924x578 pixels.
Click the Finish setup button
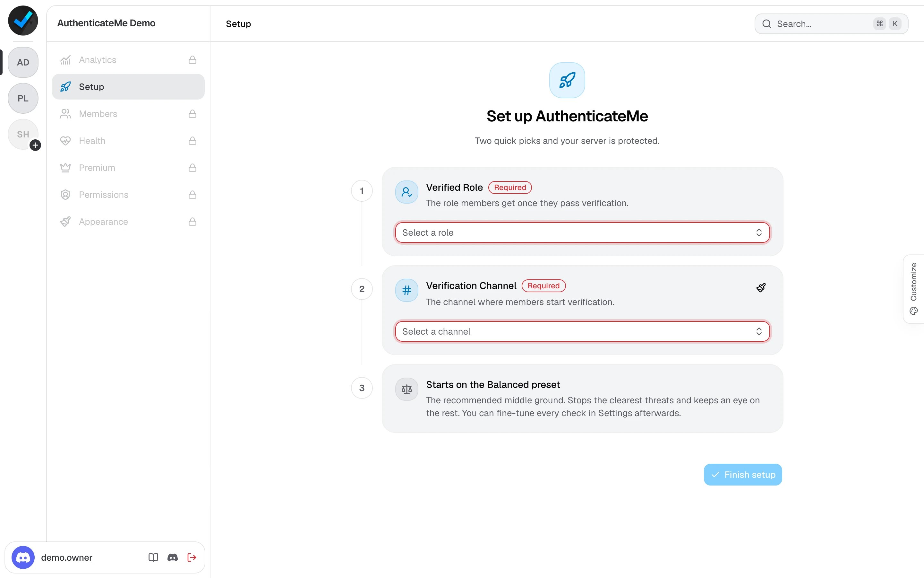pos(743,474)
